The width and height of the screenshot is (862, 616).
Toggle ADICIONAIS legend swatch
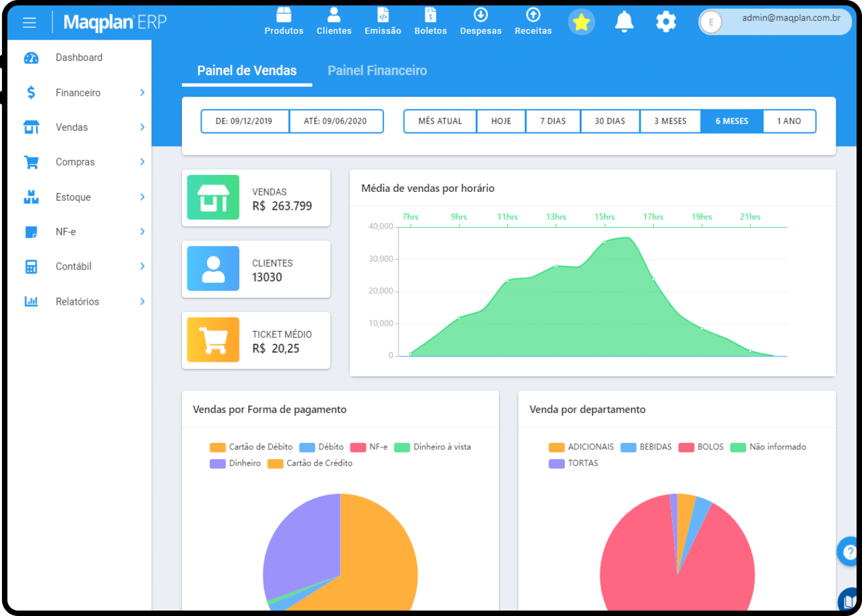[x=557, y=448]
